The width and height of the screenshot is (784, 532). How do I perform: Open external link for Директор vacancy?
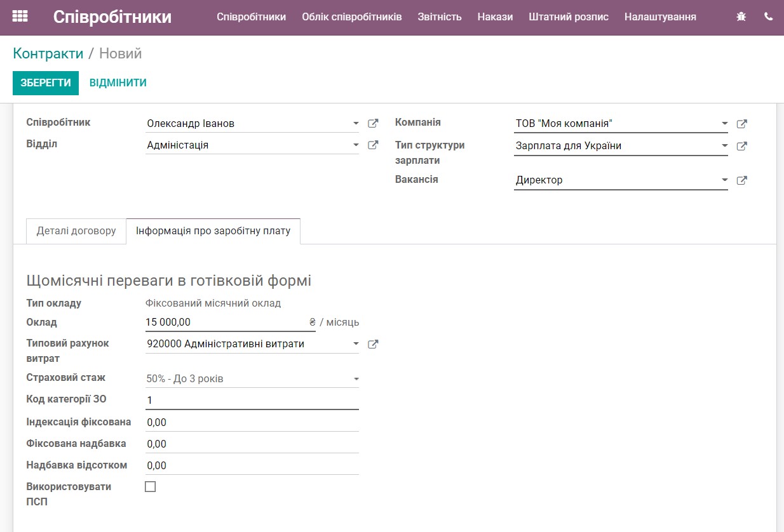[742, 180]
